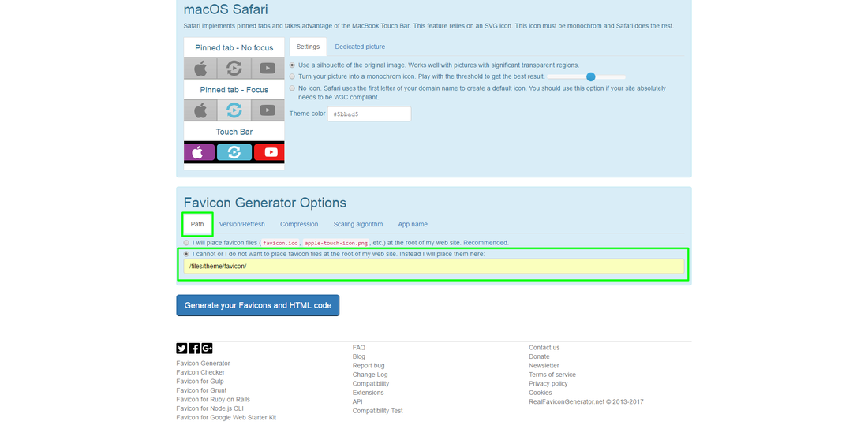Click refresh icon in Pinned tab No focus preview
This screenshot has width=868, height=440.
pos(234,69)
